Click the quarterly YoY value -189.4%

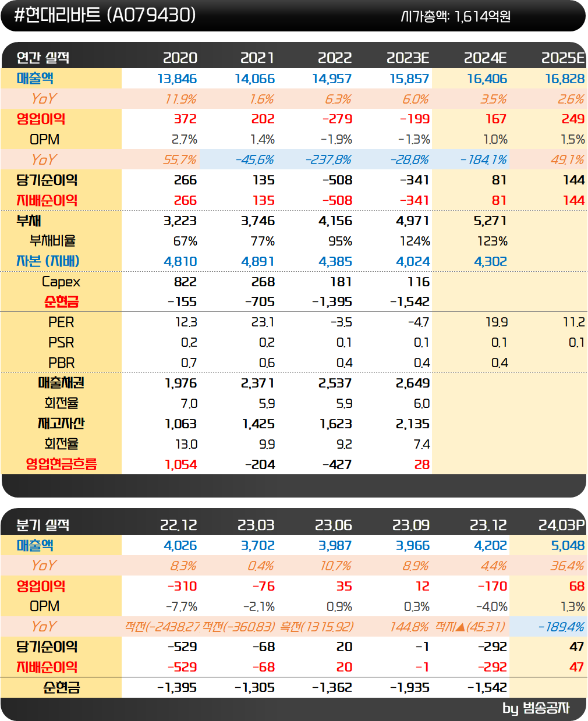[561, 627]
